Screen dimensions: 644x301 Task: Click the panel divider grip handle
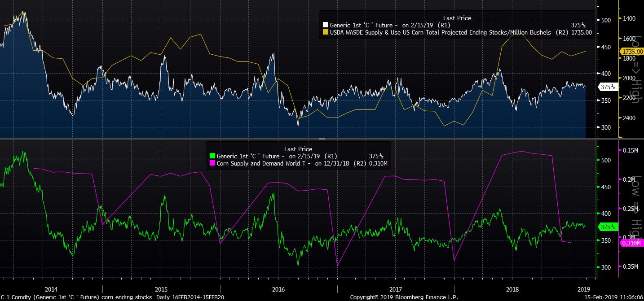click(x=322, y=139)
